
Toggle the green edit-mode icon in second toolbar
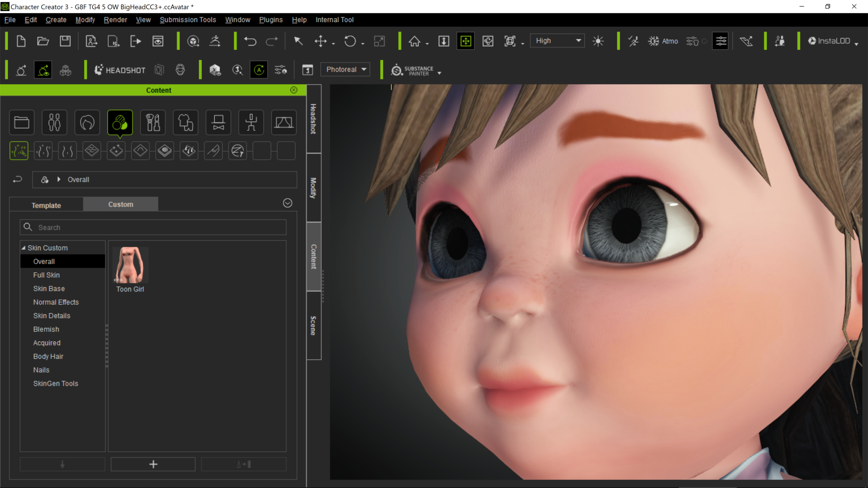tap(43, 70)
